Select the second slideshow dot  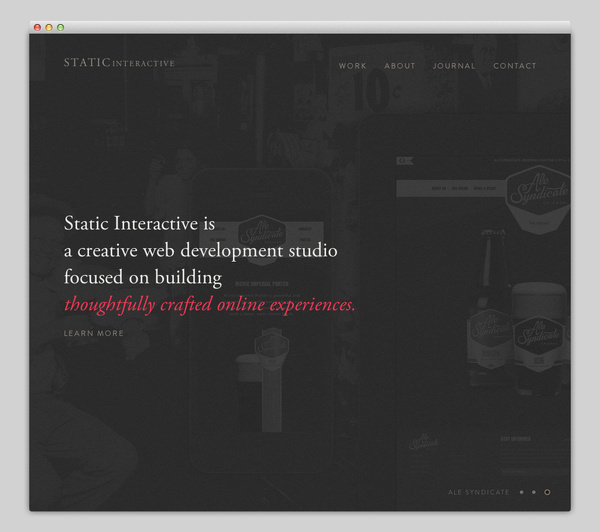534,492
